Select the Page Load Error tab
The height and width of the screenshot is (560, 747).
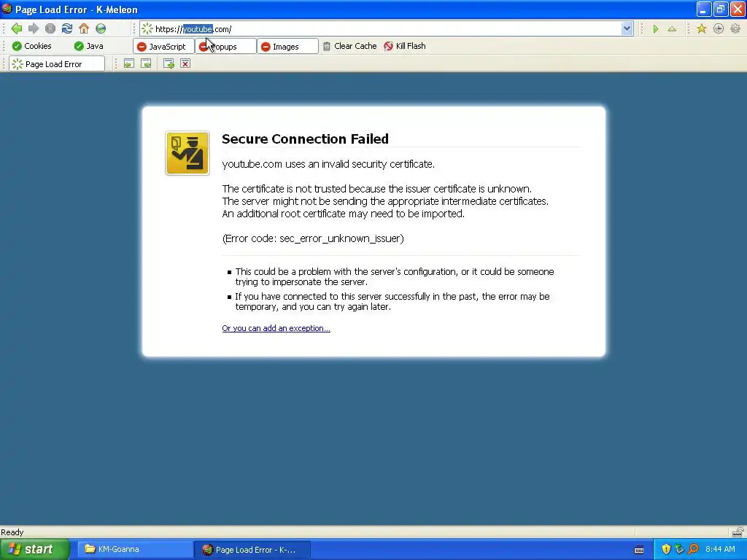(x=57, y=64)
